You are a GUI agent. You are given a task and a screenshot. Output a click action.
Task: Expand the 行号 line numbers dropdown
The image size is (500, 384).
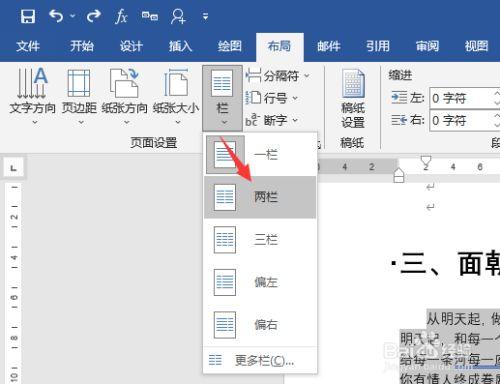click(272, 98)
